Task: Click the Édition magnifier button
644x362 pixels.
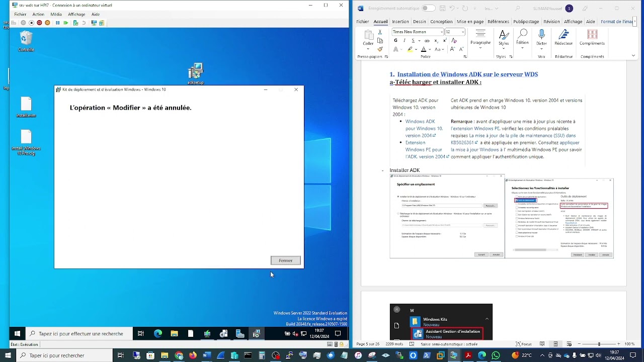Action: pos(522,38)
